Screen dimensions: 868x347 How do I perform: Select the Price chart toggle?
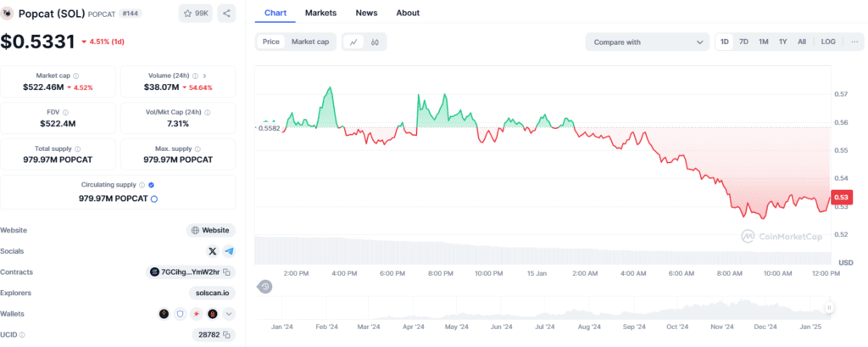[270, 42]
